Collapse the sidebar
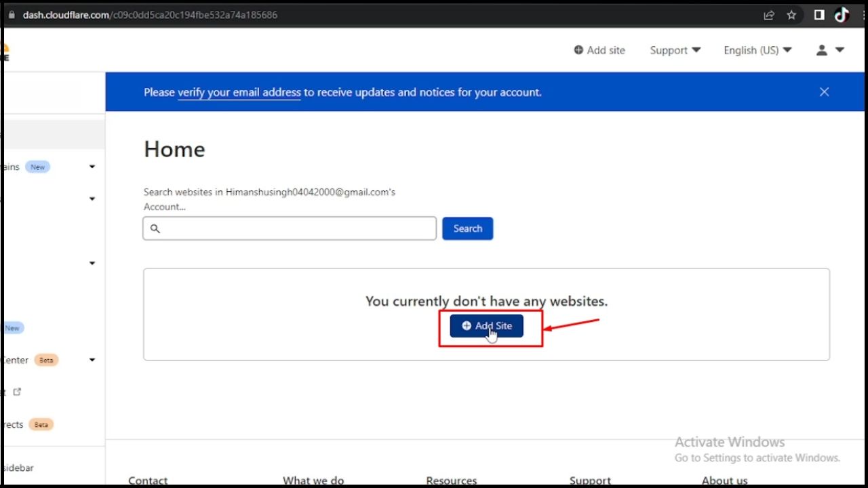 [x=18, y=468]
